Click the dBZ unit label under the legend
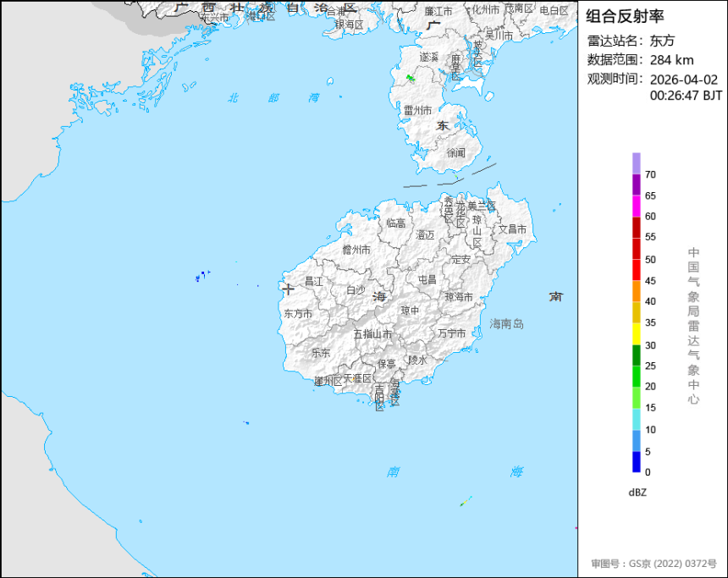Viewport: 728px width, 578px height. coord(637,493)
